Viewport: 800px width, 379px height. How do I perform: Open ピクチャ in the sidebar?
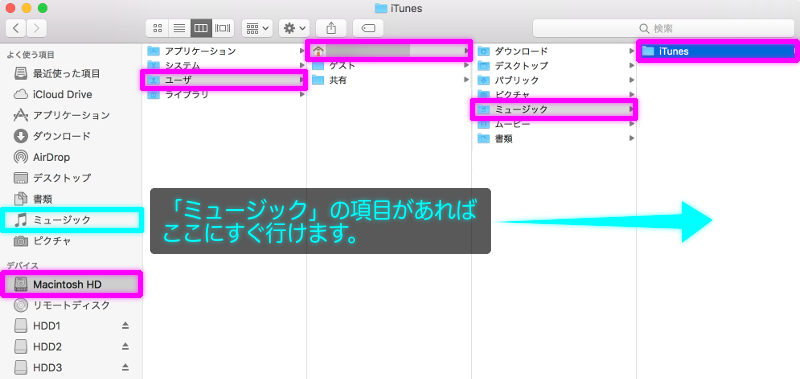click(x=71, y=240)
